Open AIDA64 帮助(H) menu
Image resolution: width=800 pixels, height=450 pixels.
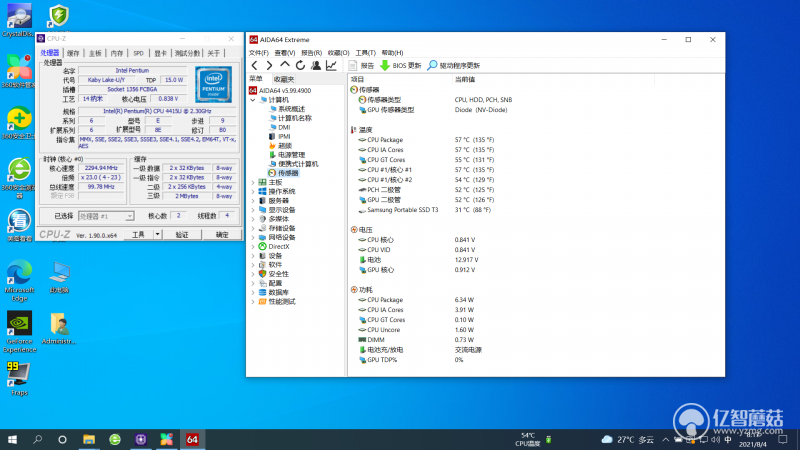click(x=392, y=53)
